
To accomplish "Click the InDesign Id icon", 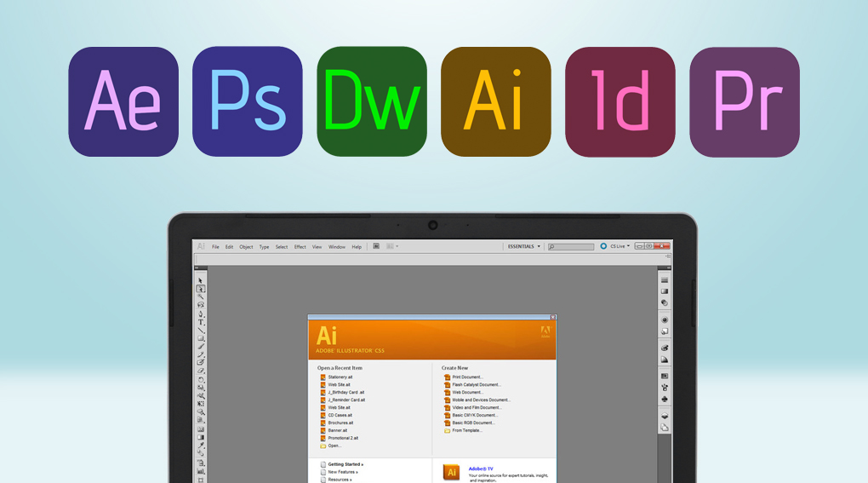I will click(x=620, y=101).
